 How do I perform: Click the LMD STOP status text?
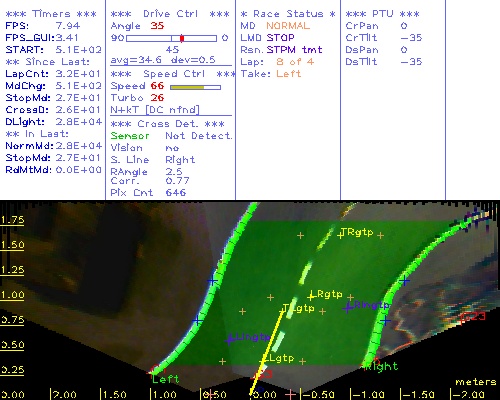tap(267, 38)
